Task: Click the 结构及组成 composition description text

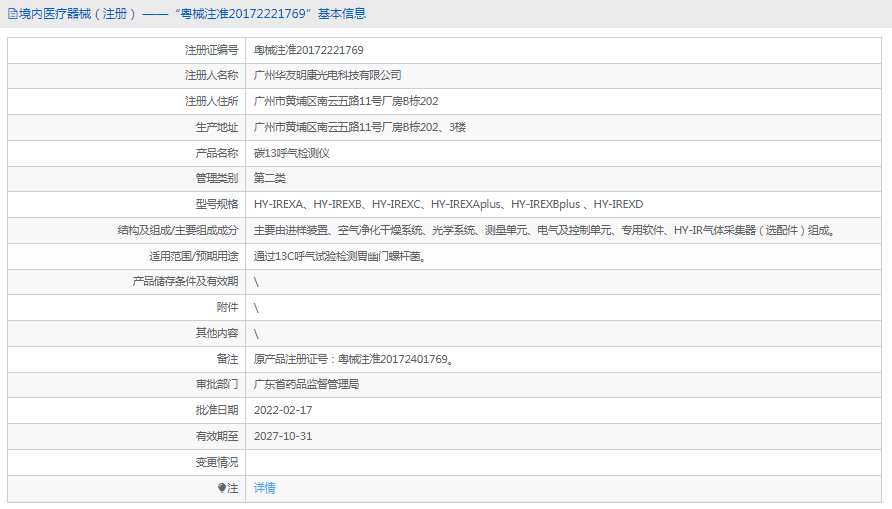Action: [x=545, y=230]
